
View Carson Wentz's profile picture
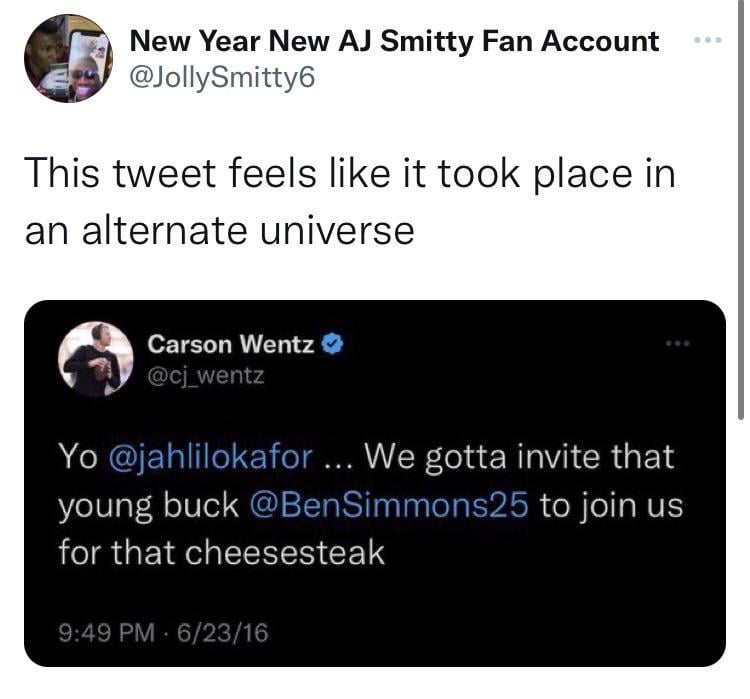tap(96, 359)
